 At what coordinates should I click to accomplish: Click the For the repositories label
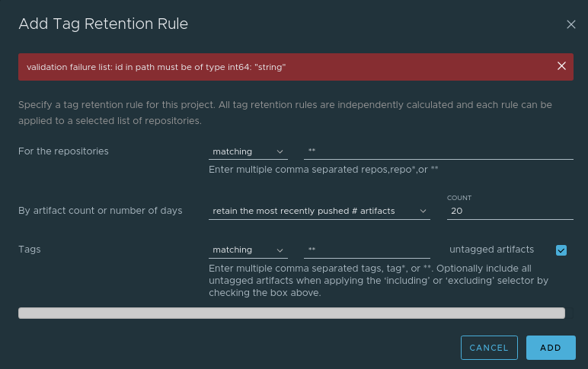coord(63,151)
